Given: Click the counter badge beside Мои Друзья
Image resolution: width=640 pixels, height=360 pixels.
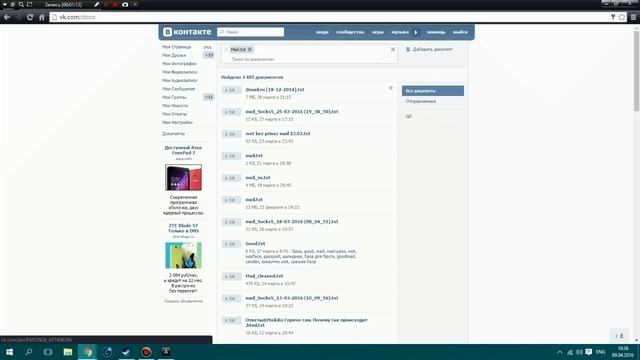Looking at the screenshot, I should click(x=209, y=55).
